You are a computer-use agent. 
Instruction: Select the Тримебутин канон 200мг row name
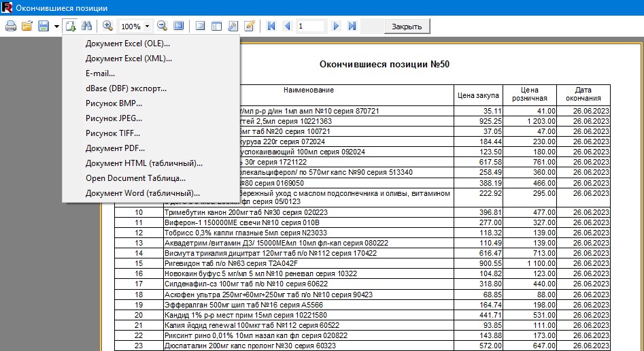309,212
